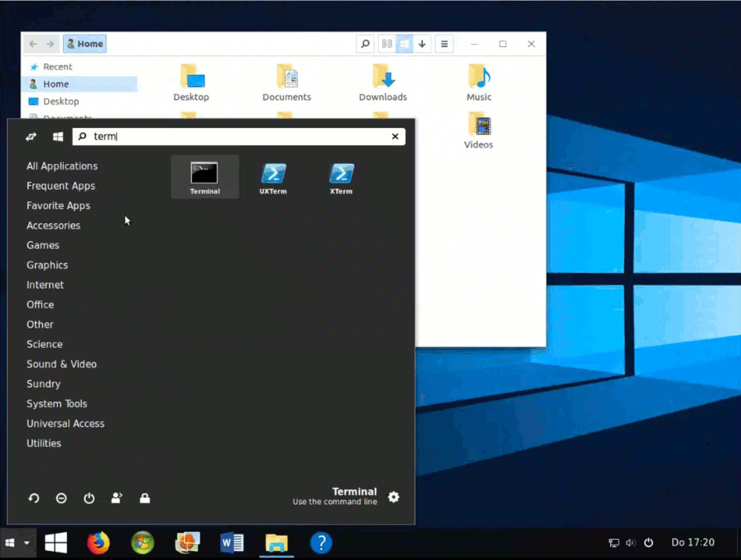This screenshot has height=560, width=741.
Task: Click the restart icon in menu footer
Action: coord(34,498)
